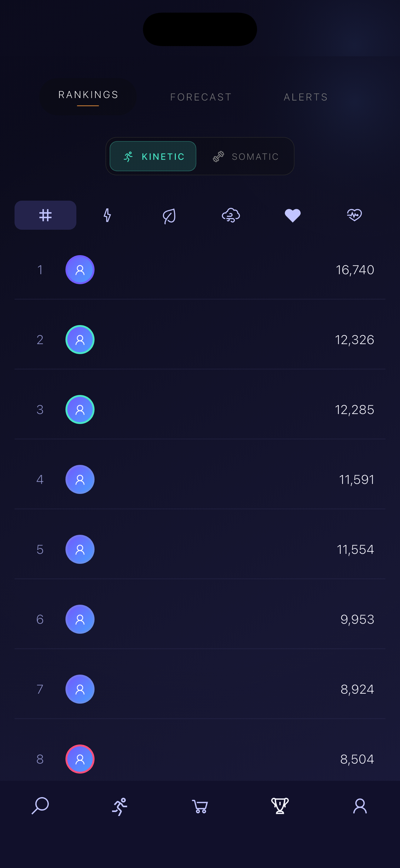Image resolution: width=400 pixels, height=868 pixels.
Task: Select the solid heart filter icon
Action: coord(292,215)
